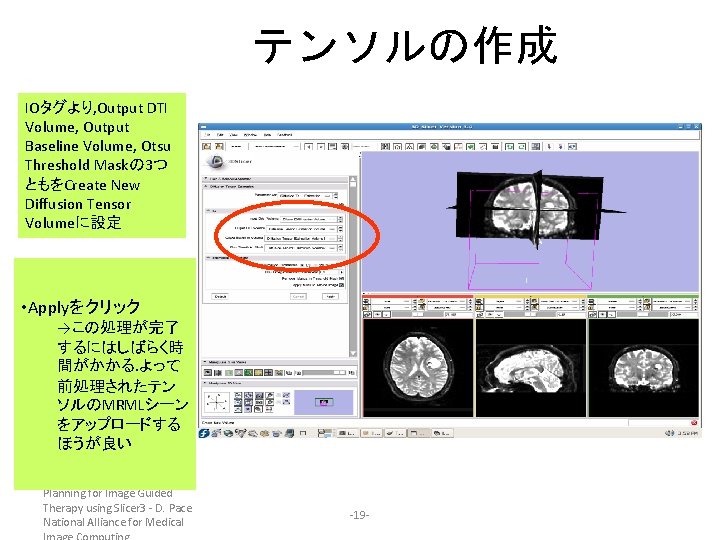Open the Fedora main menu icon
This screenshot has width=720, height=540.
click(x=204, y=433)
